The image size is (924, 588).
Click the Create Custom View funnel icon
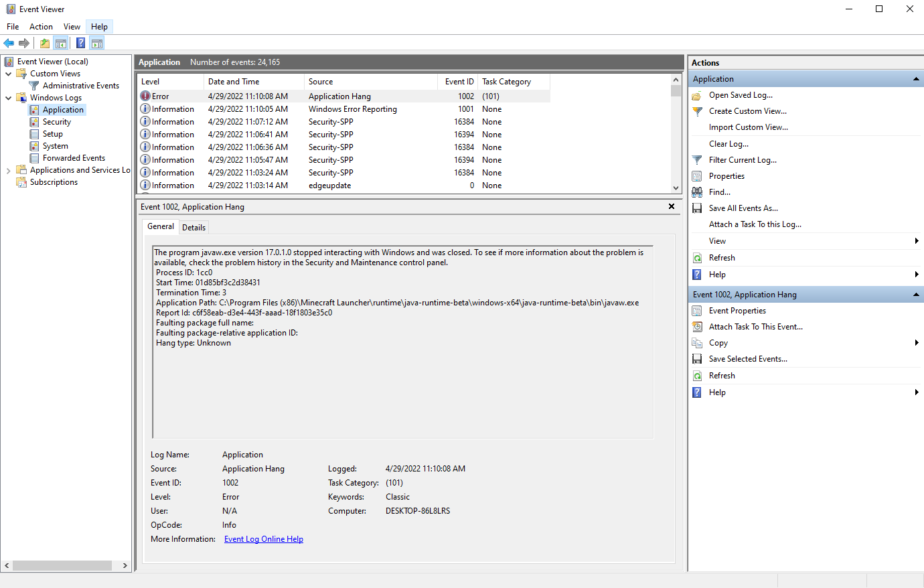(697, 111)
